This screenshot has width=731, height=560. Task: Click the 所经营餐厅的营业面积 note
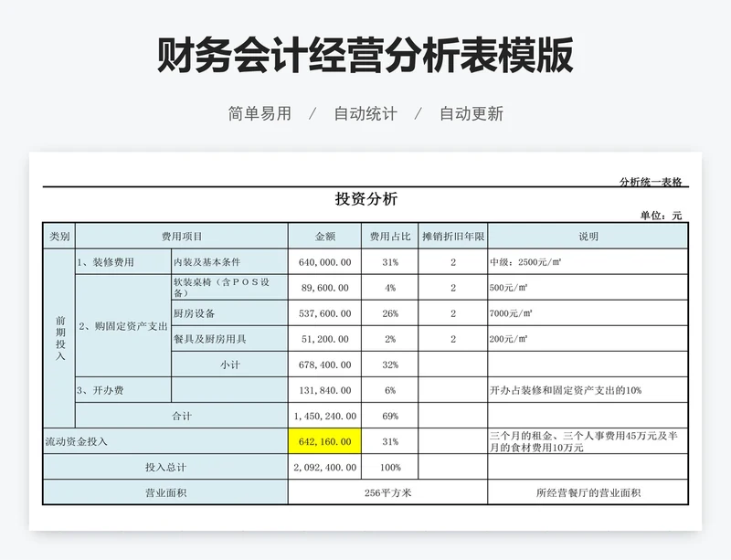click(x=588, y=492)
